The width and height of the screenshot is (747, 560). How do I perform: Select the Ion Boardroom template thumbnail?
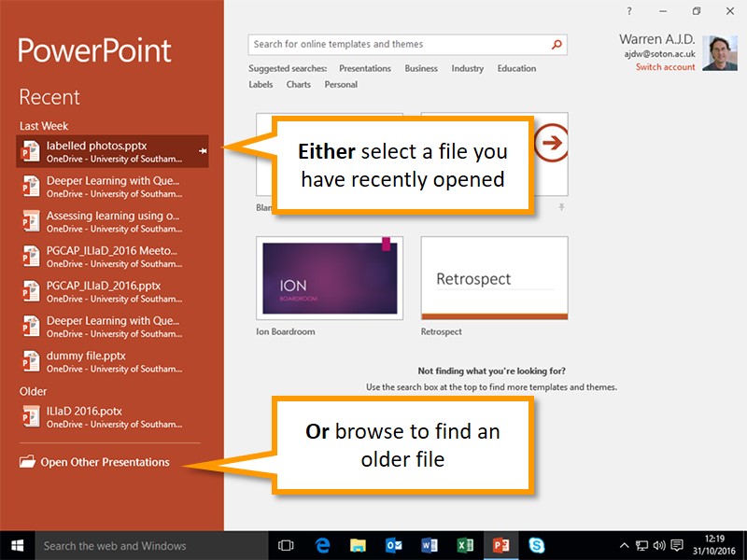pos(330,278)
